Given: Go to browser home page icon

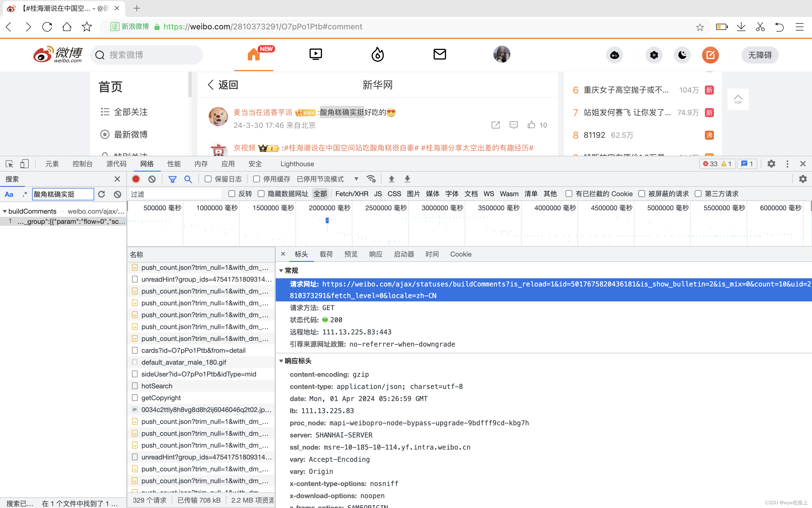Looking at the screenshot, I should click(x=67, y=27).
